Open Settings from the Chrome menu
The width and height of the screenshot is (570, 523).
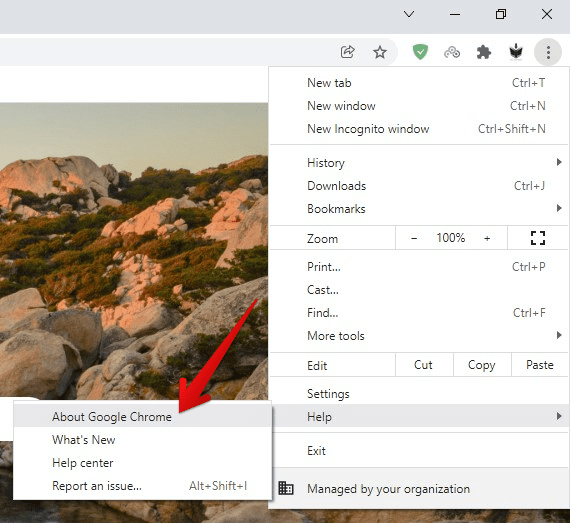click(x=419, y=394)
